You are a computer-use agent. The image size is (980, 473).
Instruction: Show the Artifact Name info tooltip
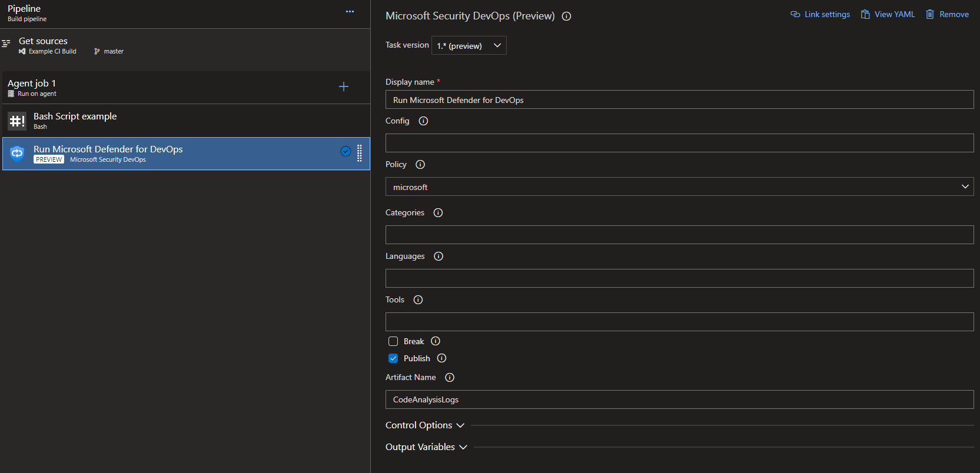click(x=450, y=377)
